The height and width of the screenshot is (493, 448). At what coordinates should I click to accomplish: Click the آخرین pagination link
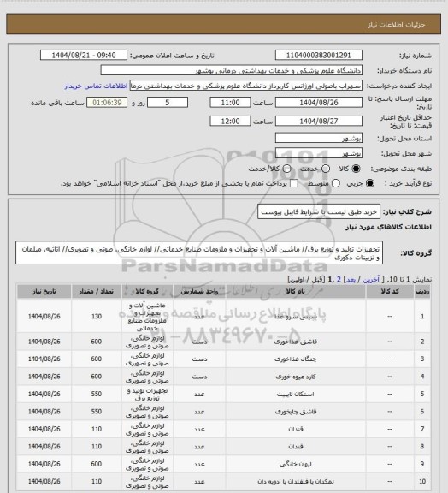pos(371,280)
